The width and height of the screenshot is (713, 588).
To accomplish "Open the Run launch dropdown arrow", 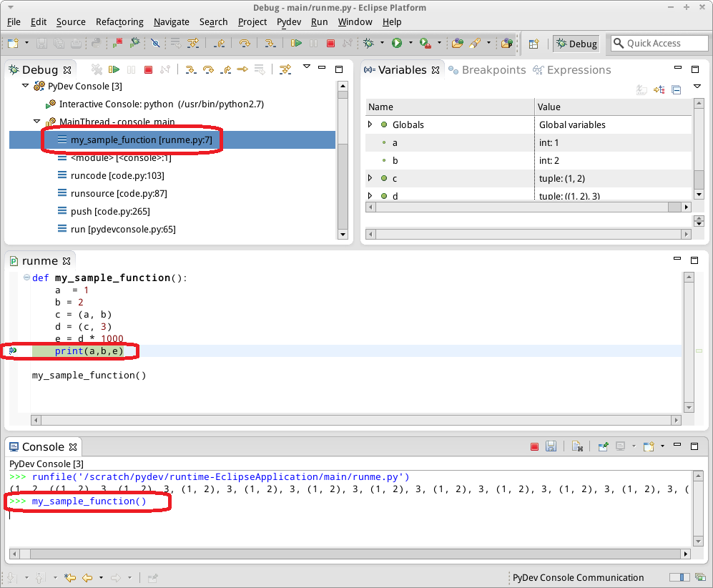I will (410, 43).
